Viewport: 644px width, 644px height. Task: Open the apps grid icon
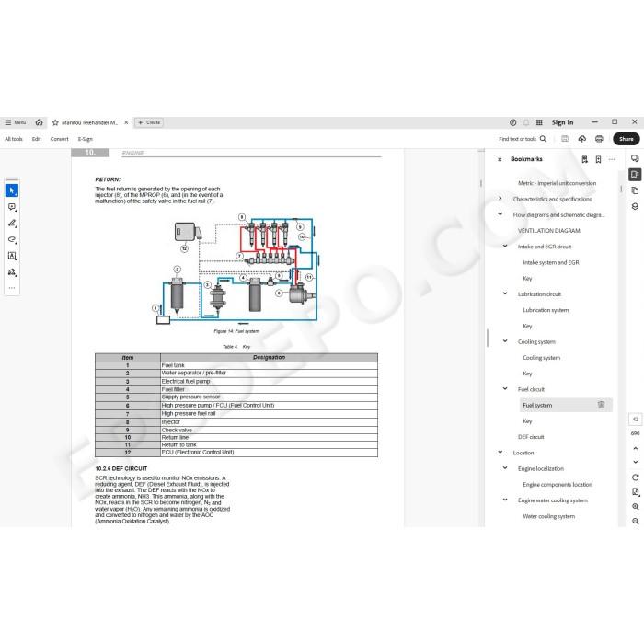pyautogui.click(x=539, y=122)
